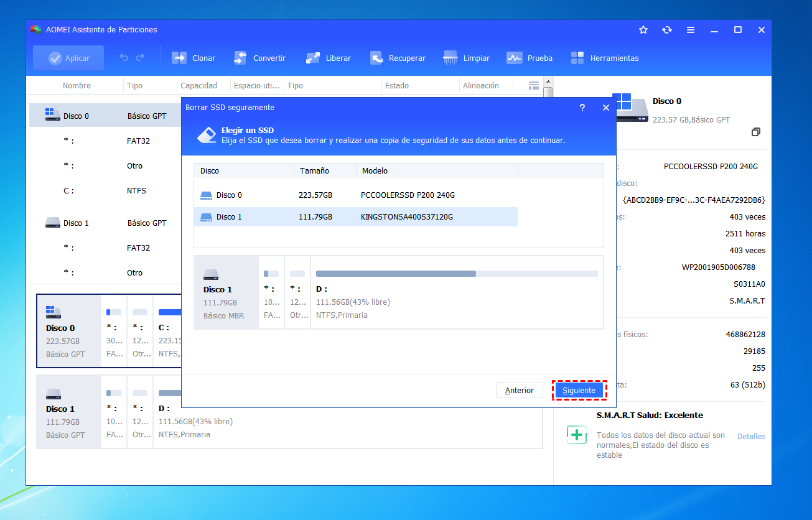Close the Borrar SSD seguramente dialog
The width and height of the screenshot is (812, 520).
click(606, 108)
